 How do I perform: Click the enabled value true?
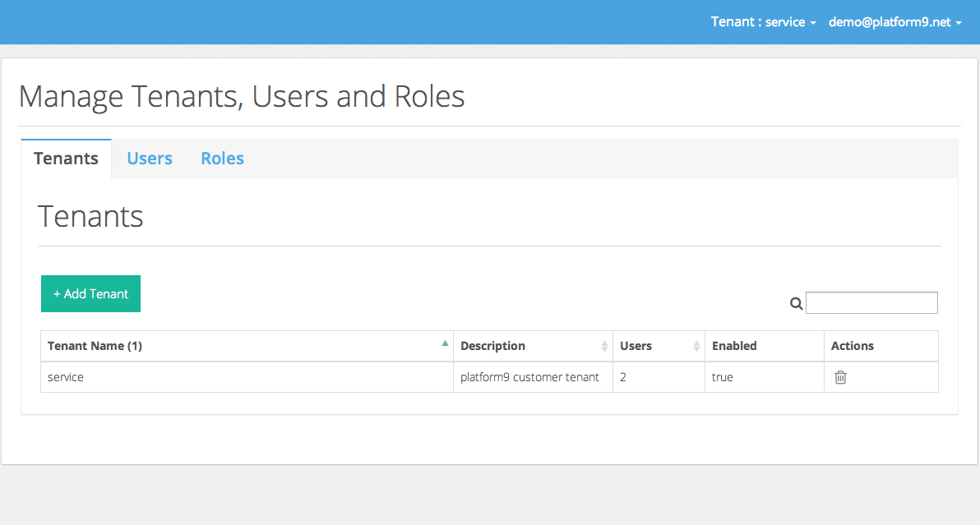pos(722,377)
